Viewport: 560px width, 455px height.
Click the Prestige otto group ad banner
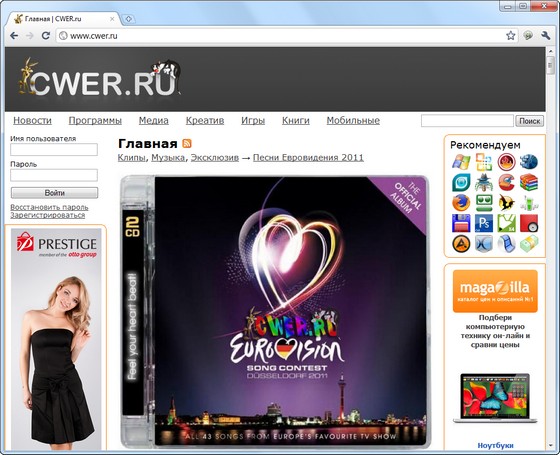[56, 339]
